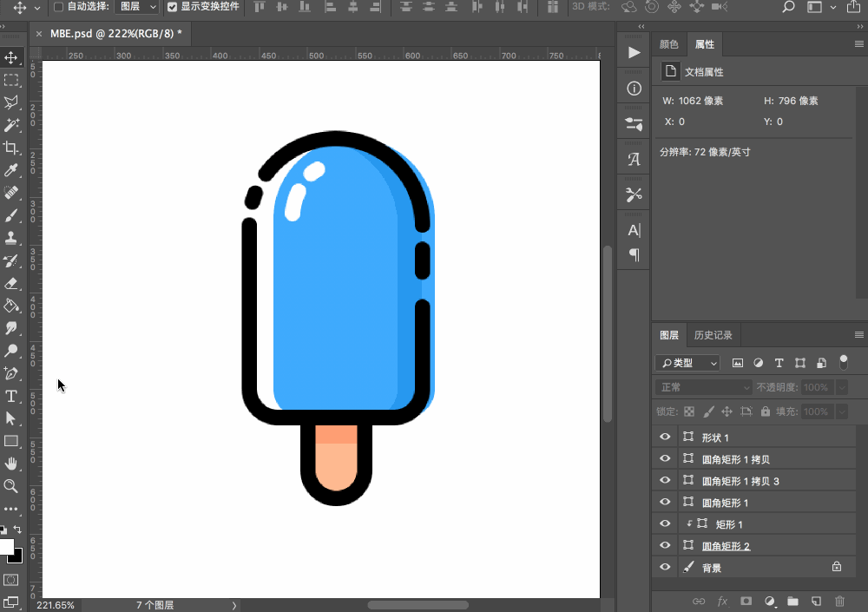Hide the 圆角矩形 1 layer
Image resolution: width=868 pixels, height=612 pixels.
[665, 502]
